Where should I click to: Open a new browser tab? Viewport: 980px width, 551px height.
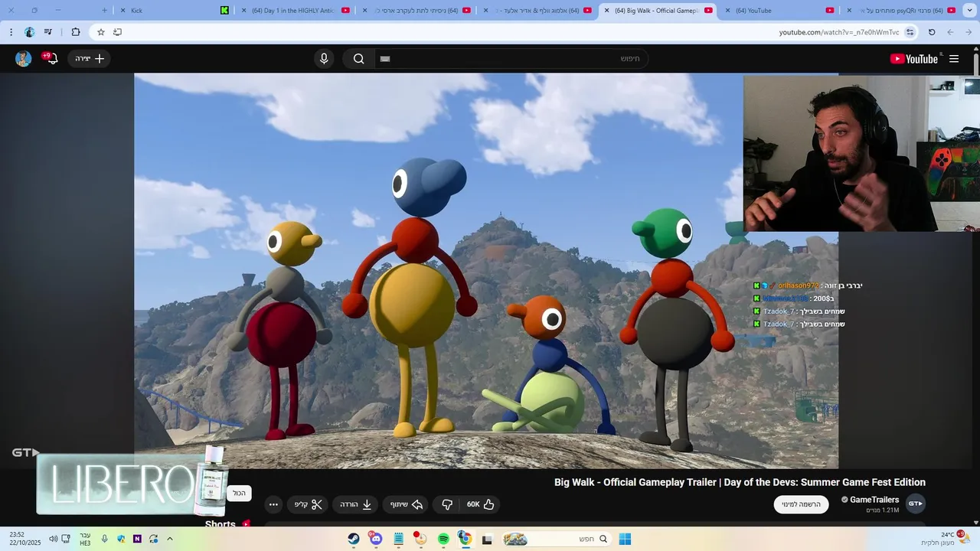(x=105, y=11)
